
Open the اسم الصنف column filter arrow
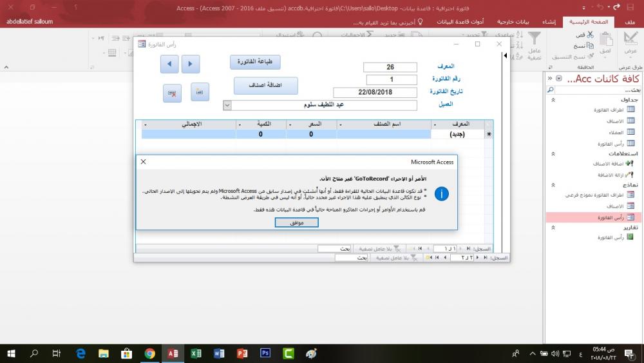[341, 124]
